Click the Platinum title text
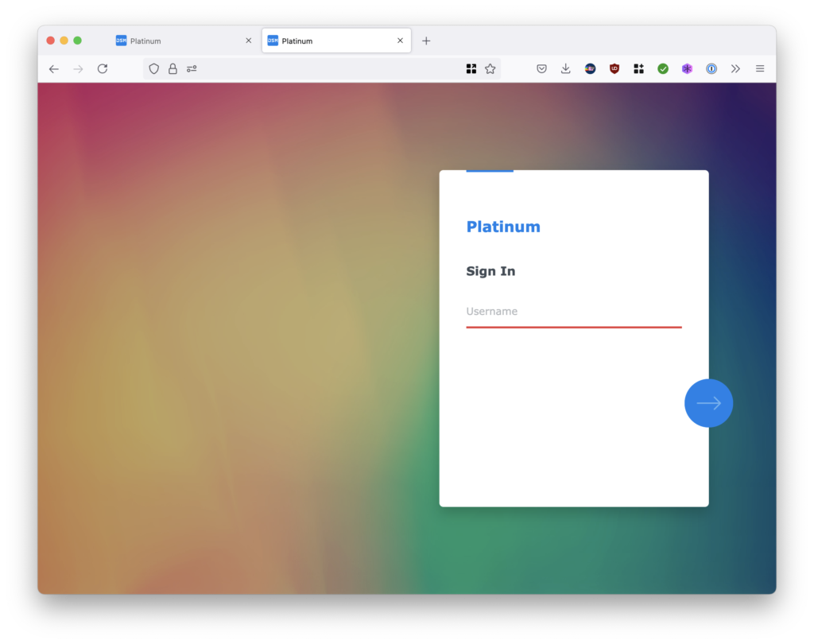 (503, 227)
